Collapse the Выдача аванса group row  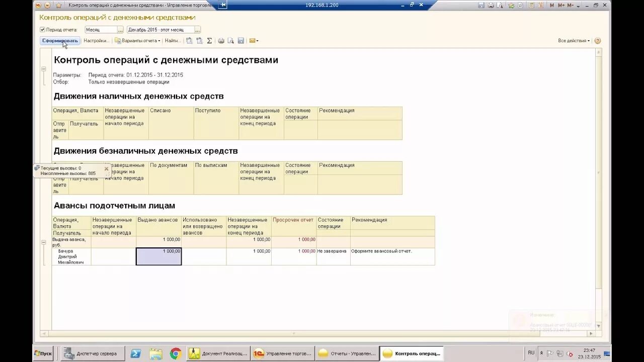[x=44, y=242]
